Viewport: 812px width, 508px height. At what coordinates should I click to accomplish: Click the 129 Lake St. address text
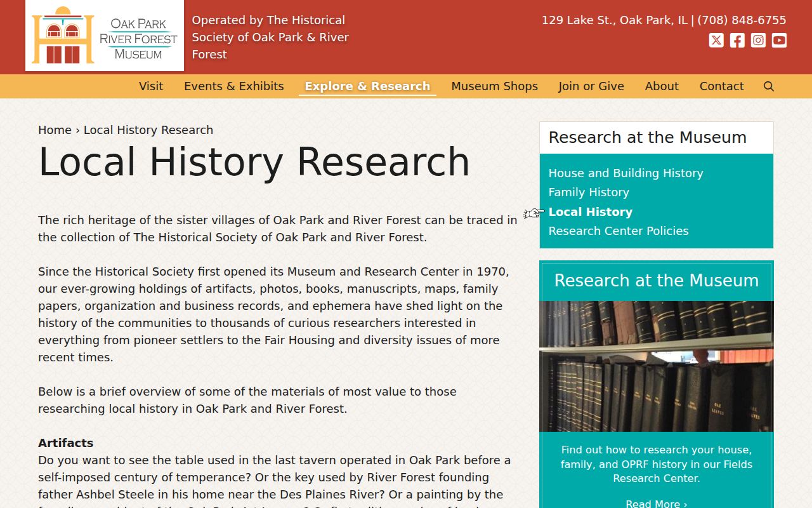614,20
